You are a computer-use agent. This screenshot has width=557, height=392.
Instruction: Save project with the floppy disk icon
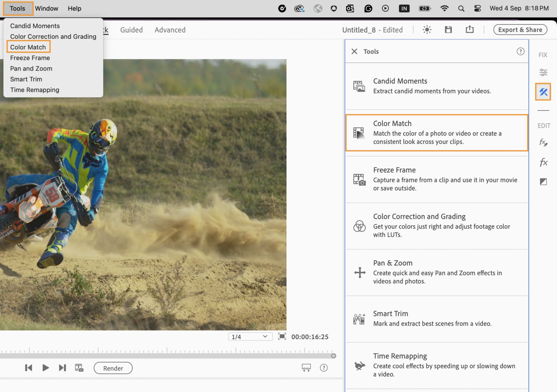point(448,30)
